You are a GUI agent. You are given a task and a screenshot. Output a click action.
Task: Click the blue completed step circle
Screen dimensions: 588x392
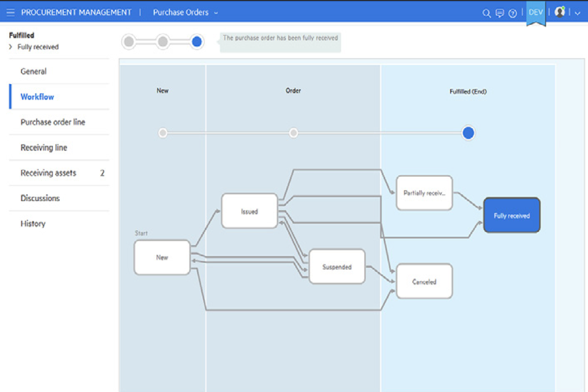[197, 42]
